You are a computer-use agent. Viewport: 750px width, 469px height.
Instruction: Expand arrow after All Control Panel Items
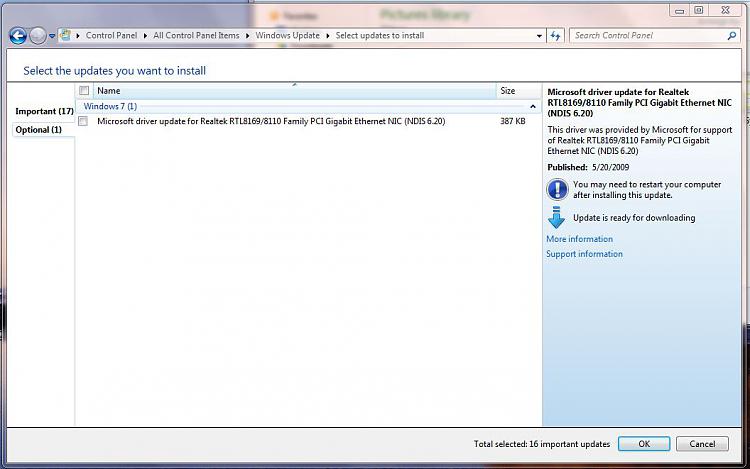tap(247, 36)
